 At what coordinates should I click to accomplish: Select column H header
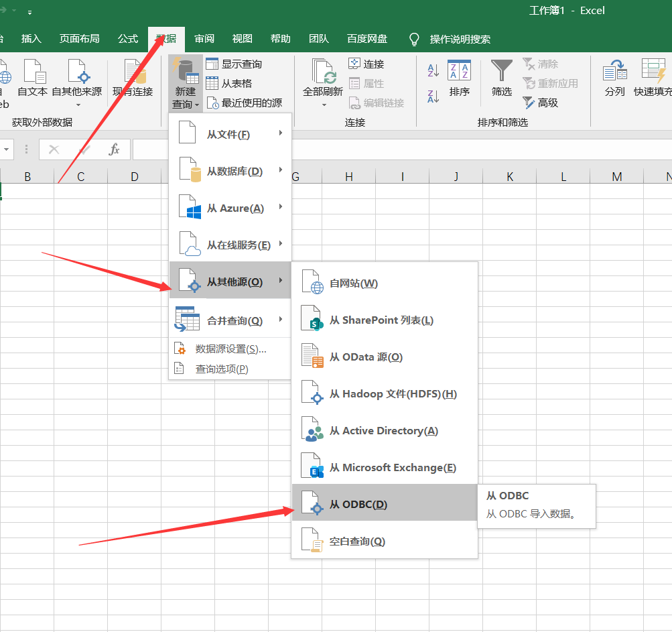[x=349, y=176]
